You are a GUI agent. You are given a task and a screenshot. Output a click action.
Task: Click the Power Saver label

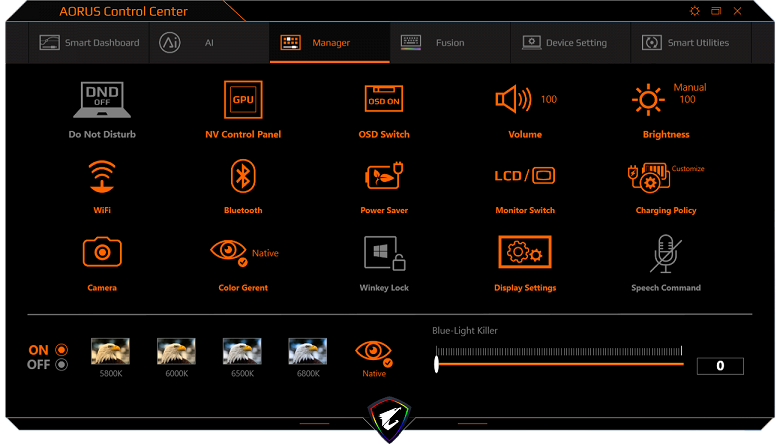pyautogui.click(x=384, y=210)
